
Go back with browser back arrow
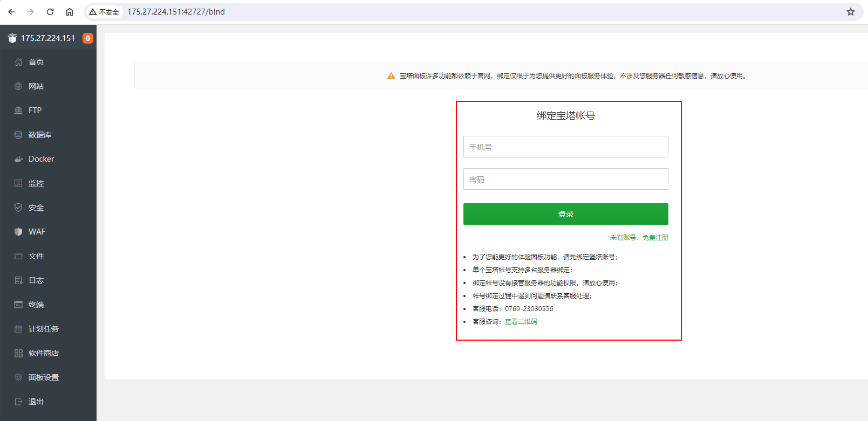pyautogui.click(x=11, y=12)
